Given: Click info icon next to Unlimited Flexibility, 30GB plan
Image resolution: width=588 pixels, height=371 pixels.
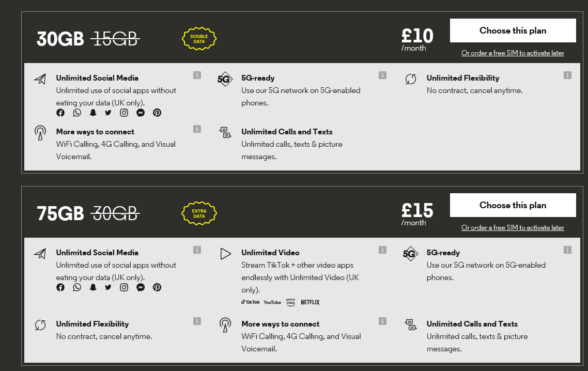Looking at the screenshot, I should click(567, 75).
